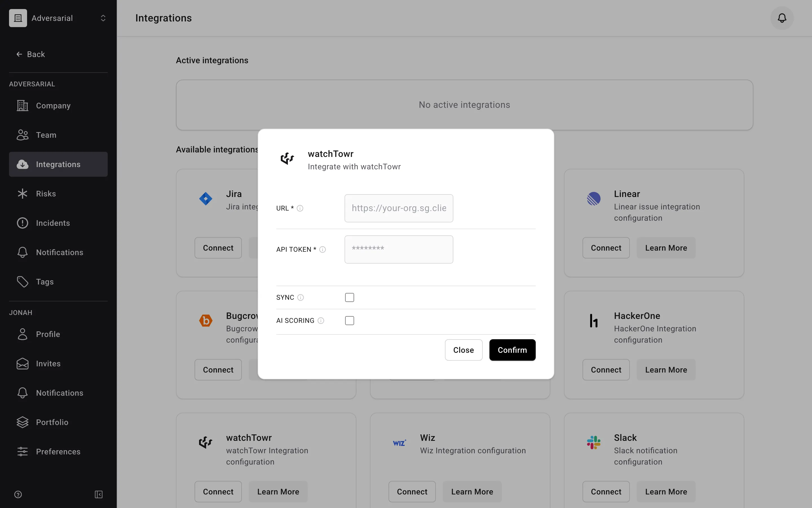Open the Team page
The width and height of the screenshot is (812, 508).
pos(58,135)
